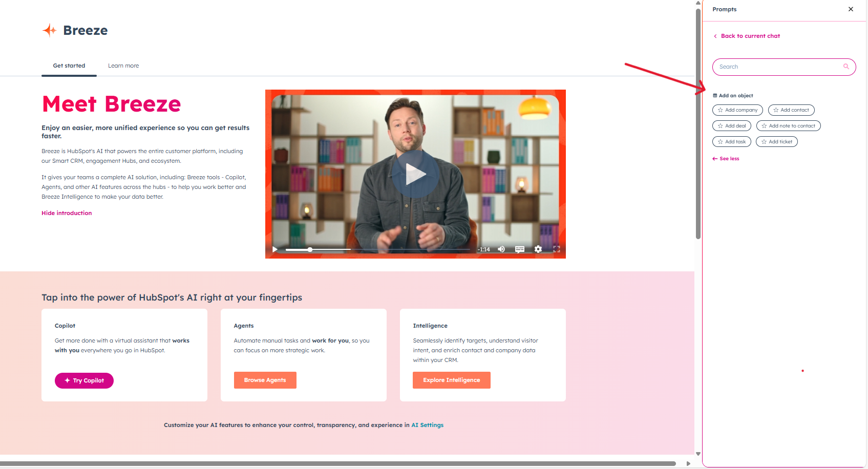Screen dimensions: 868x469
Task: Select the Get started tab
Action: 69,66
